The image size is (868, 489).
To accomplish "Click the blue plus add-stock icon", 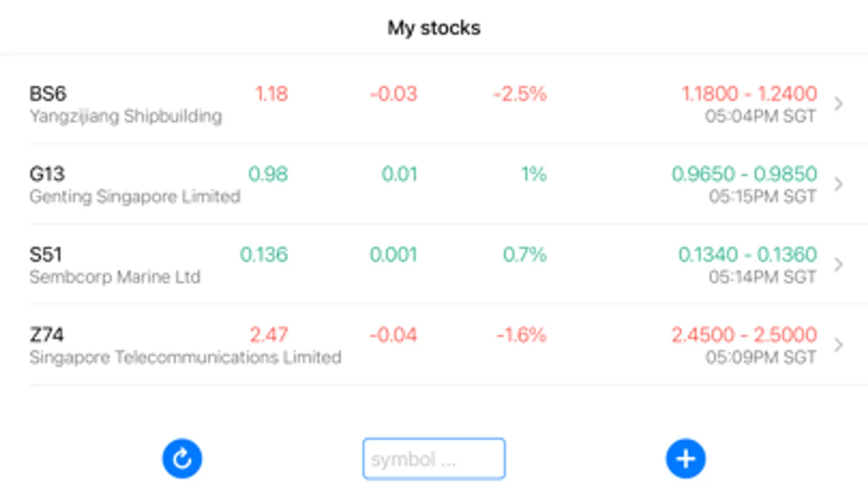I will (x=686, y=459).
